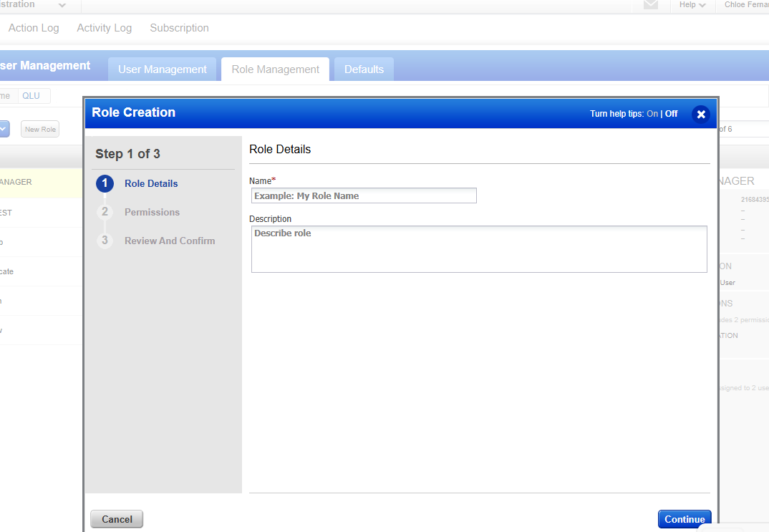Open the Administration dropdown arrow
Viewport: 769px width, 532px height.
tap(62, 5)
